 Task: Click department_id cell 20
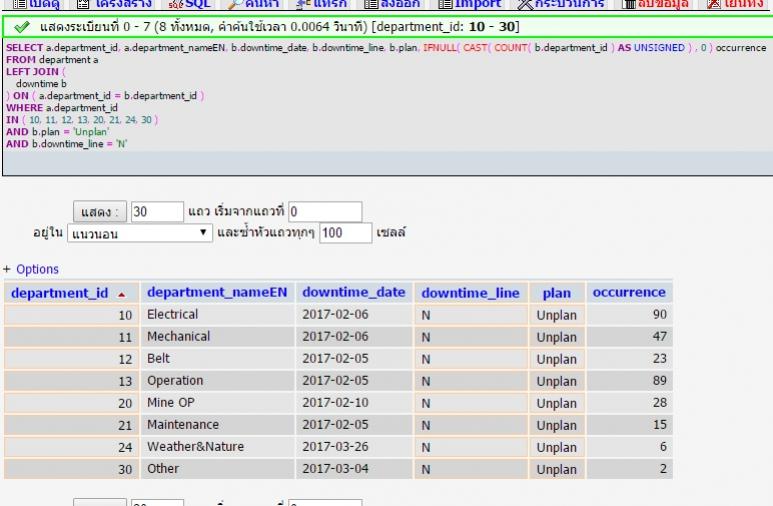click(x=71, y=403)
